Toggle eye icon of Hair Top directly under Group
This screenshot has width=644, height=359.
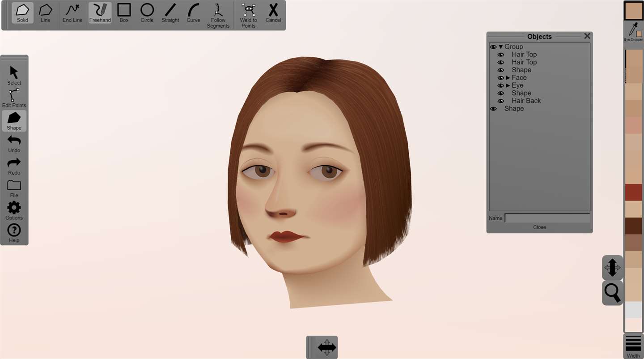pyautogui.click(x=501, y=55)
